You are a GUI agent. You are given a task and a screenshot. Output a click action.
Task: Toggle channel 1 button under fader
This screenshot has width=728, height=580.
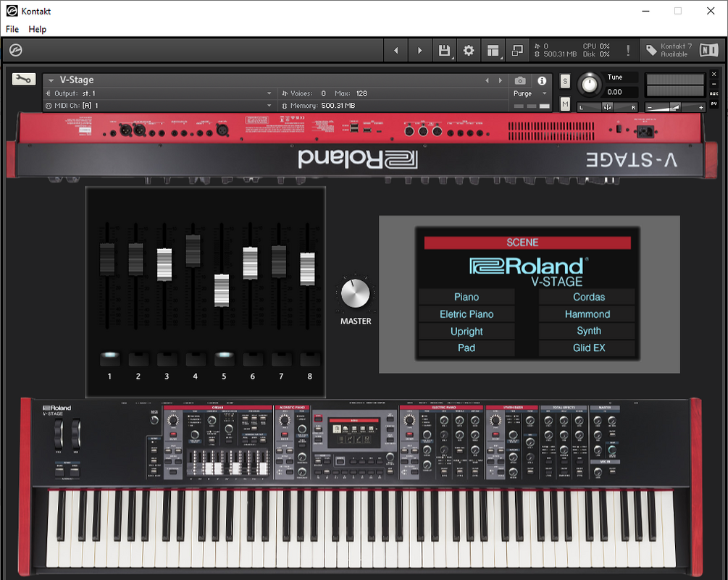pyautogui.click(x=109, y=358)
